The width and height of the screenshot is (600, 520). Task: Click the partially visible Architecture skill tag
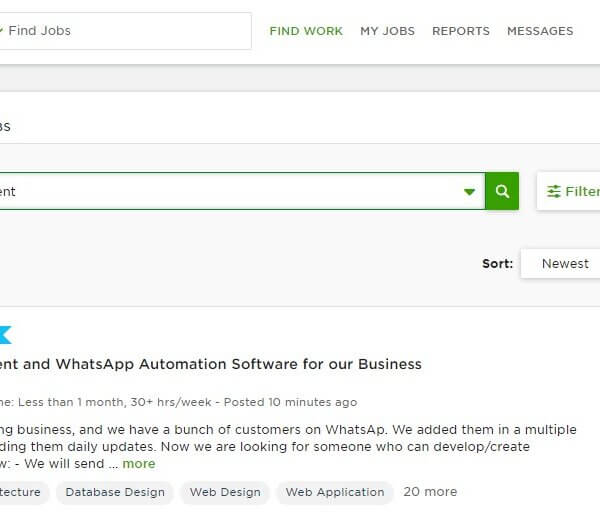pos(20,492)
